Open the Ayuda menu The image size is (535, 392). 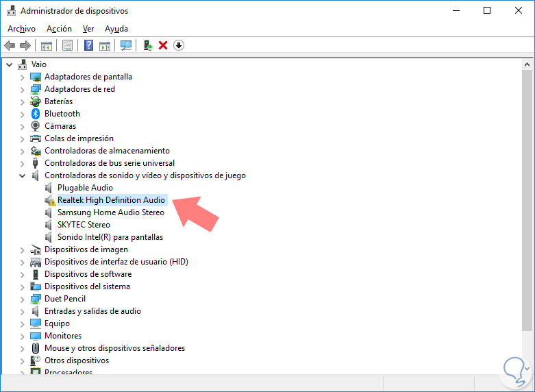(116, 29)
